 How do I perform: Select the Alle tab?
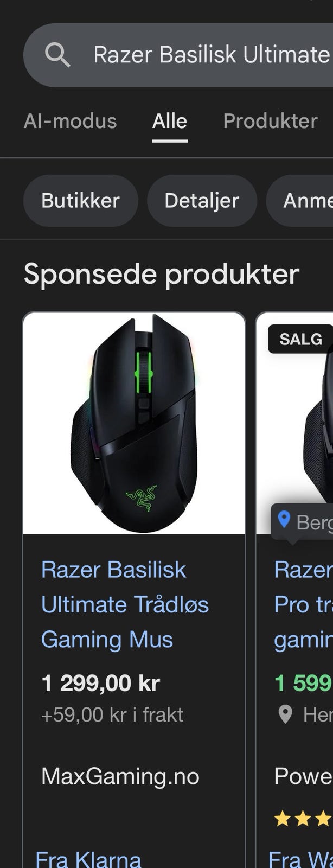[170, 121]
